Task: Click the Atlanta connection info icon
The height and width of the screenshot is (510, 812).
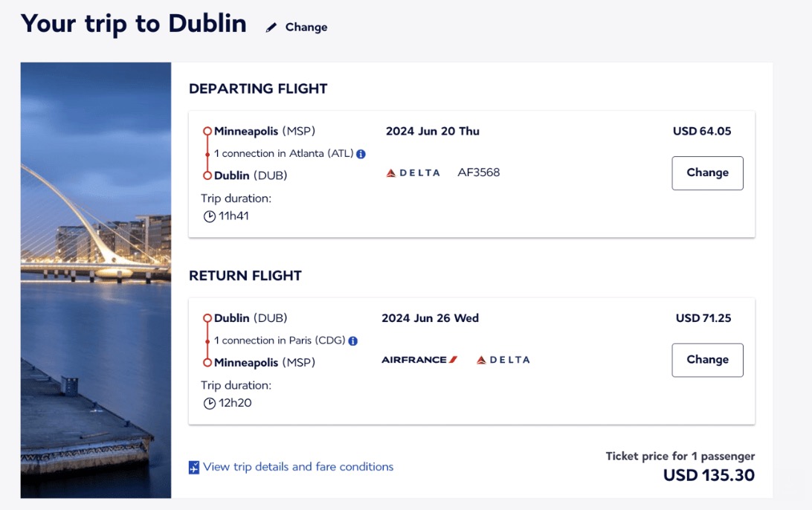Action: 361,153
